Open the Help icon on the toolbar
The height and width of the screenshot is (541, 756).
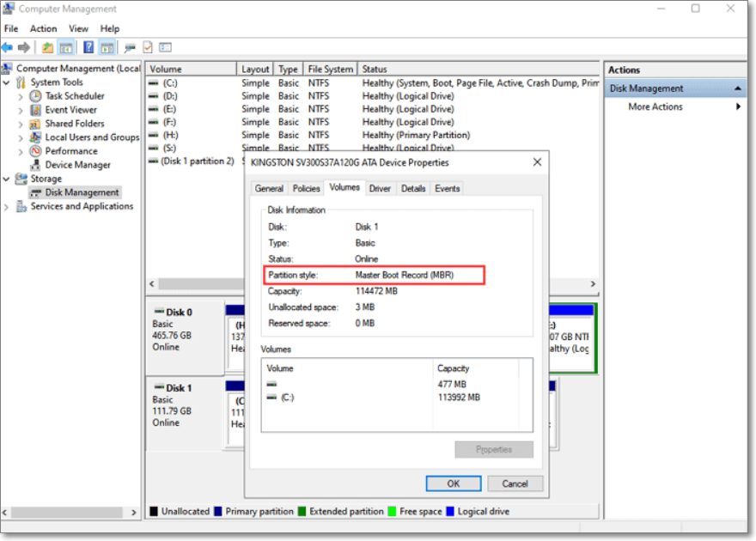[x=87, y=47]
